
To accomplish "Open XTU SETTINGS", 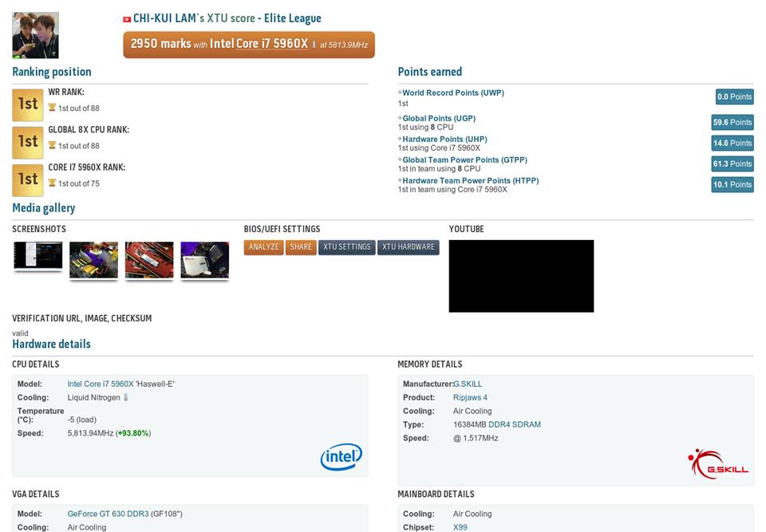I will [x=347, y=247].
